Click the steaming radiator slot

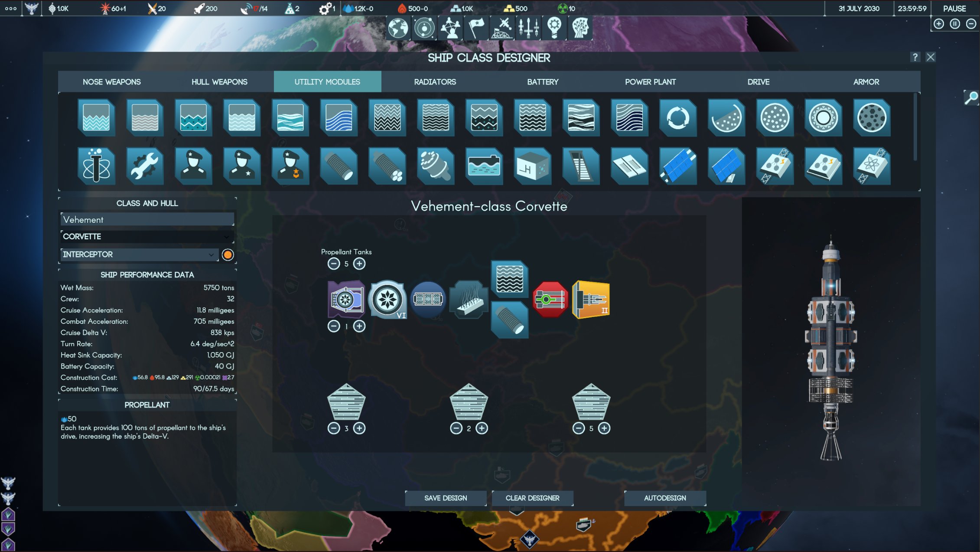coord(469,300)
